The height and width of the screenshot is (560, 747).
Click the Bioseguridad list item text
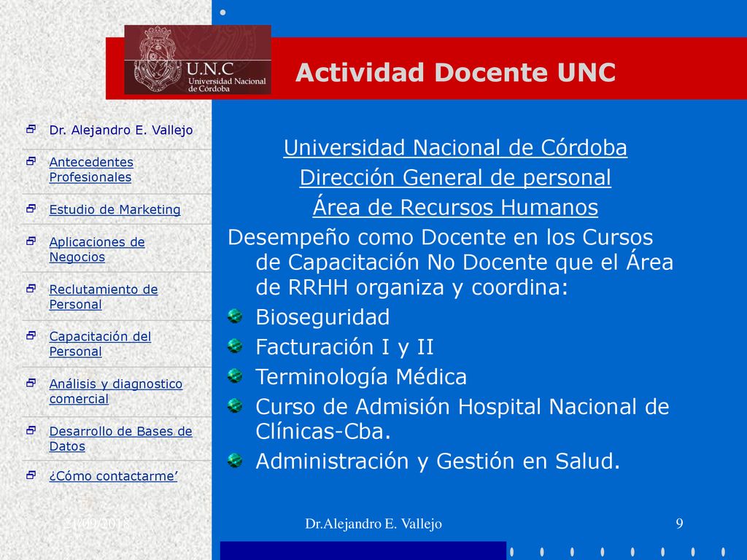322,317
